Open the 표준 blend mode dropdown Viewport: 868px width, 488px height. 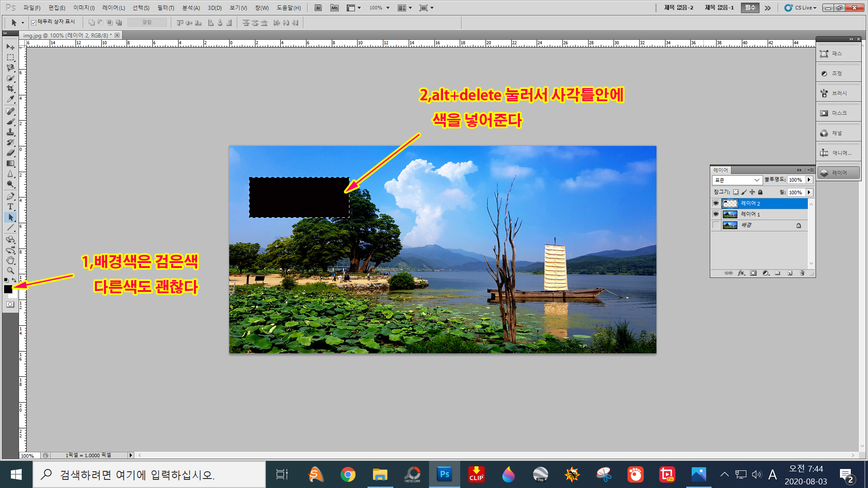737,180
